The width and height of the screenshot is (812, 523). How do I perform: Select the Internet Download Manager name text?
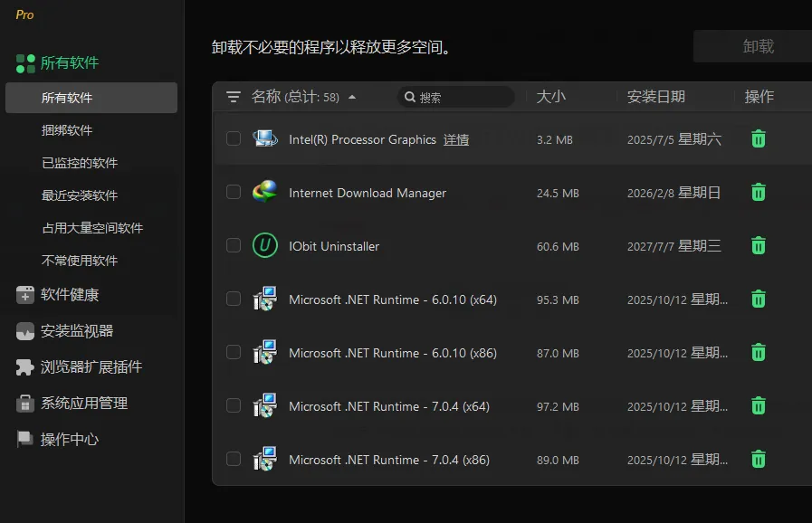click(x=368, y=193)
